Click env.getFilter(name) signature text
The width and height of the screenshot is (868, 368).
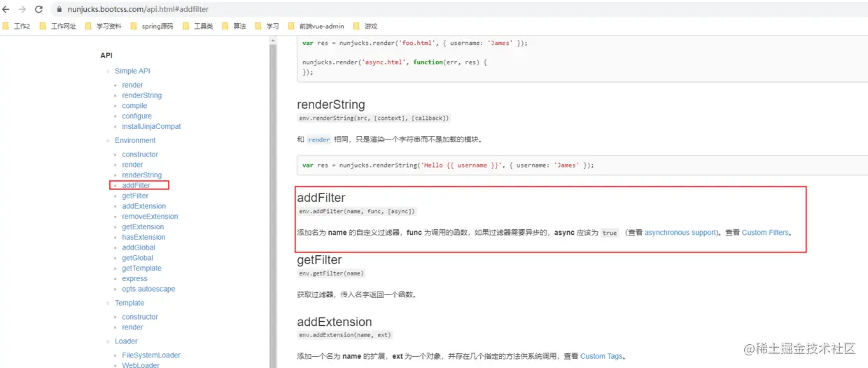[x=332, y=273]
